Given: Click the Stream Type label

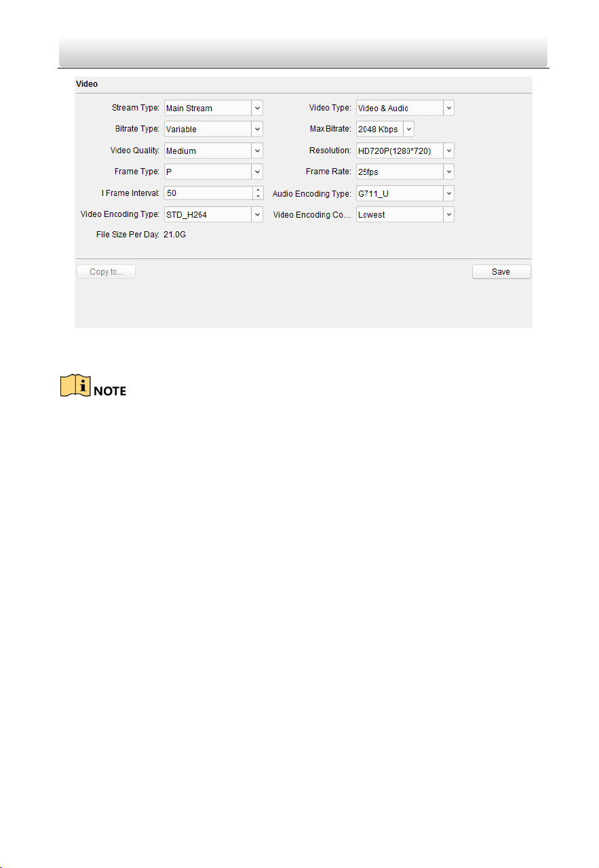Looking at the screenshot, I should (136, 108).
